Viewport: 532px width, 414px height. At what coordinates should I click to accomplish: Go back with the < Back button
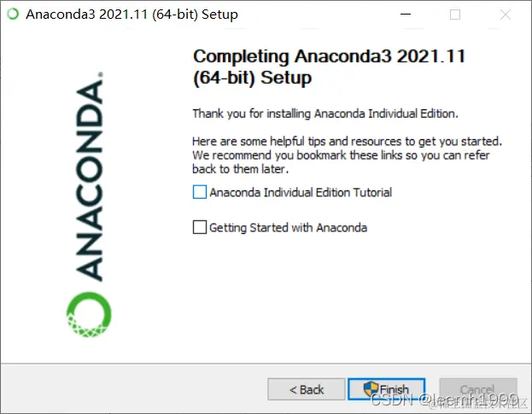[306, 389]
